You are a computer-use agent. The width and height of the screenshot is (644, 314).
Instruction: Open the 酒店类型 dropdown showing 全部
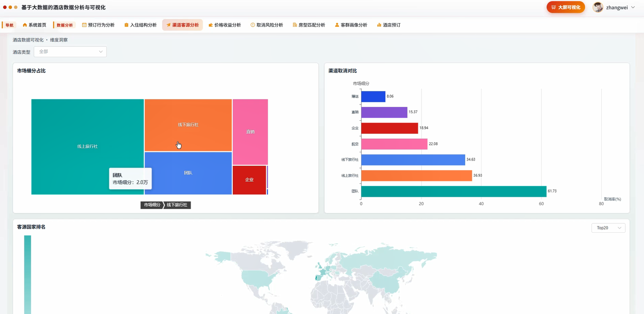70,52
